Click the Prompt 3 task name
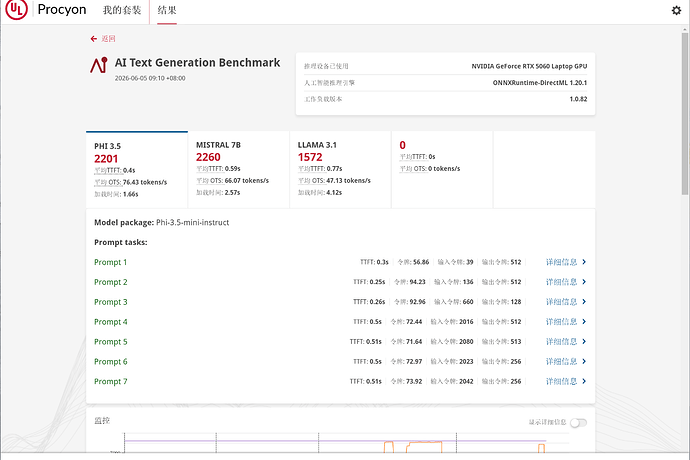690x460 pixels. (111, 302)
